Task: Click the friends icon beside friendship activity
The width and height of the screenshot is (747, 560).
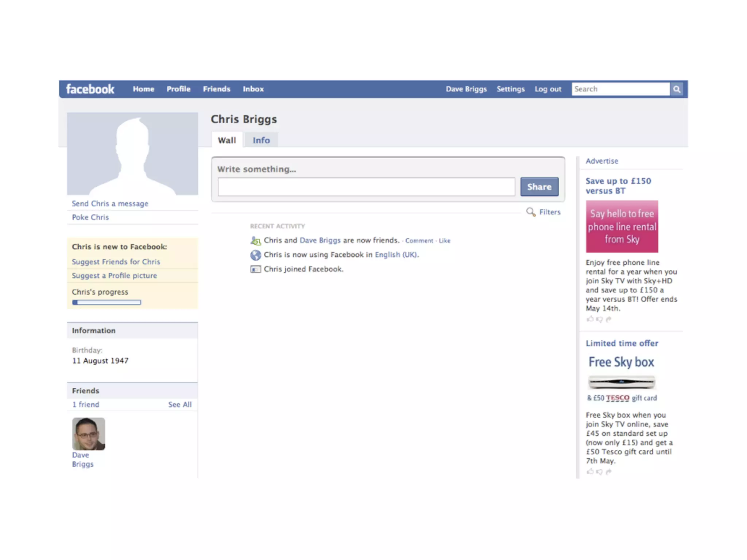Action: [255, 241]
